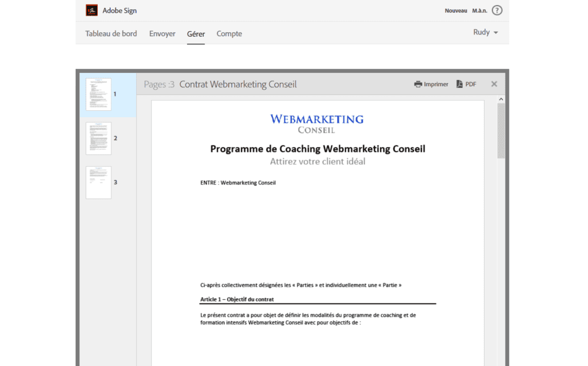Click the Ci-après collectivement désignées line
The width and height of the screenshot is (588, 366).
pyautogui.click(x=301, y=285)
